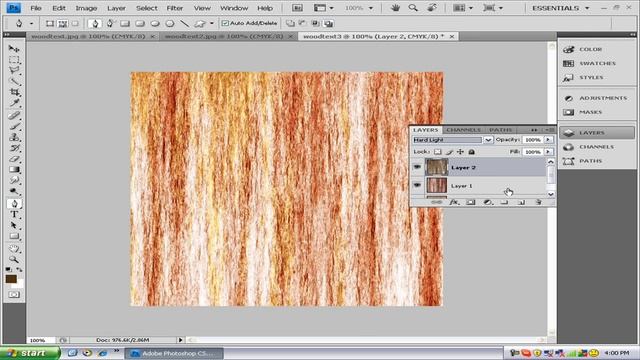
Task: Open Fill slider arrow
Action: pos(548,152)
